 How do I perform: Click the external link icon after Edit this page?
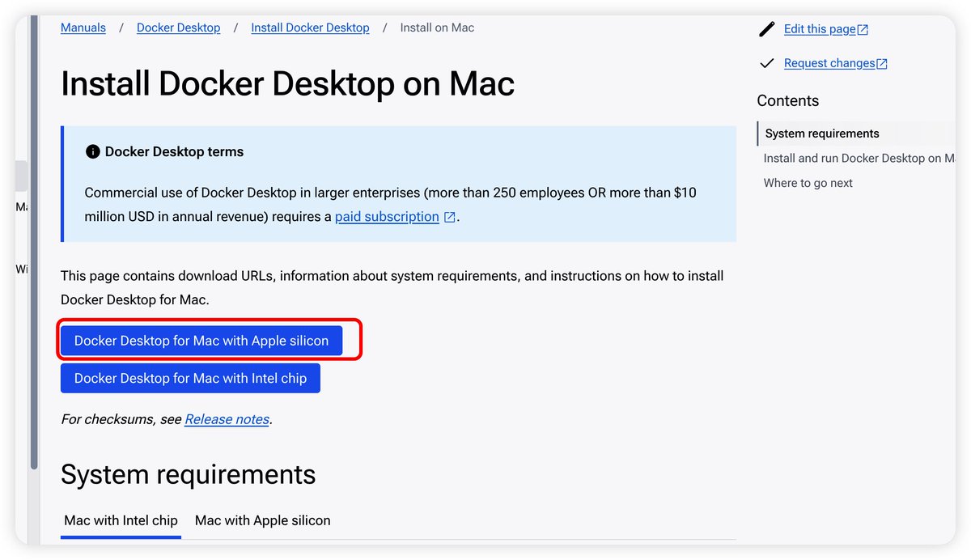[863, 30]
